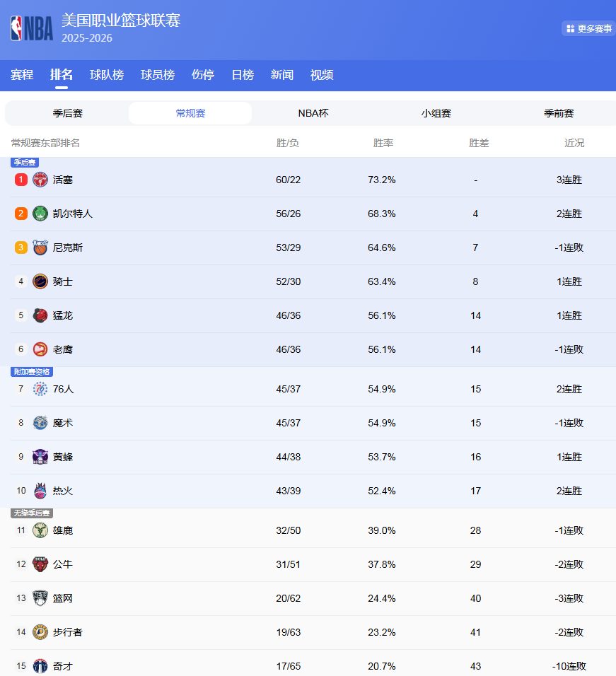Open the 新闻 tab
Image resolution: width=616 pixels, height=676 pixels.
click(282, 74)
